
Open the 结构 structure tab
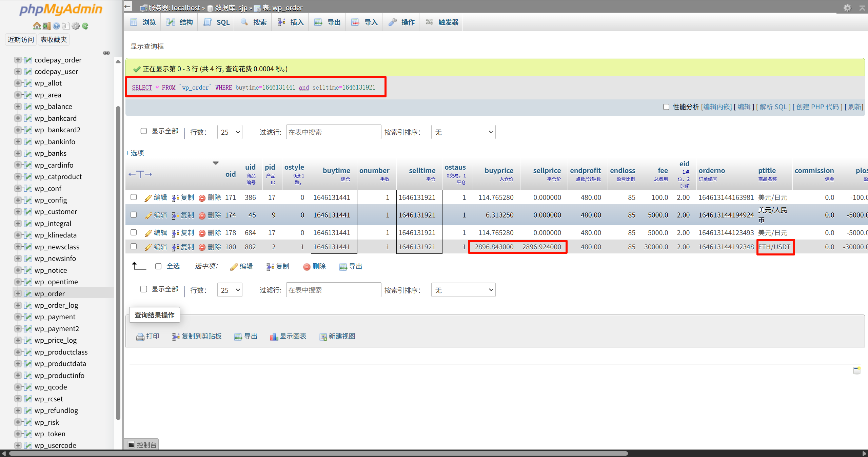[x=180, y=22]
